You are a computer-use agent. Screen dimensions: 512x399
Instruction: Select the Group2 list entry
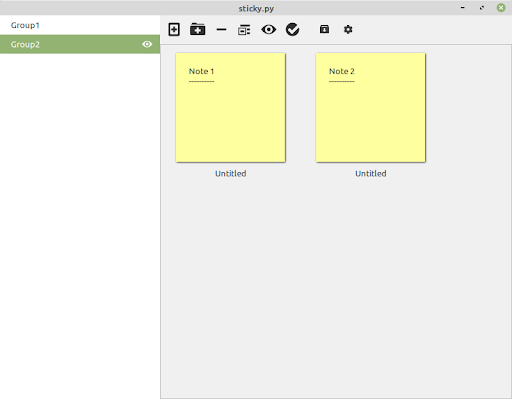click(x=80, y=44)
